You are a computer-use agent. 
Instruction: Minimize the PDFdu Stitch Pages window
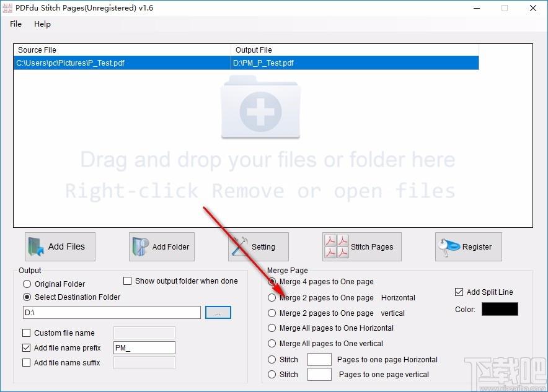[x=477, y=8]
